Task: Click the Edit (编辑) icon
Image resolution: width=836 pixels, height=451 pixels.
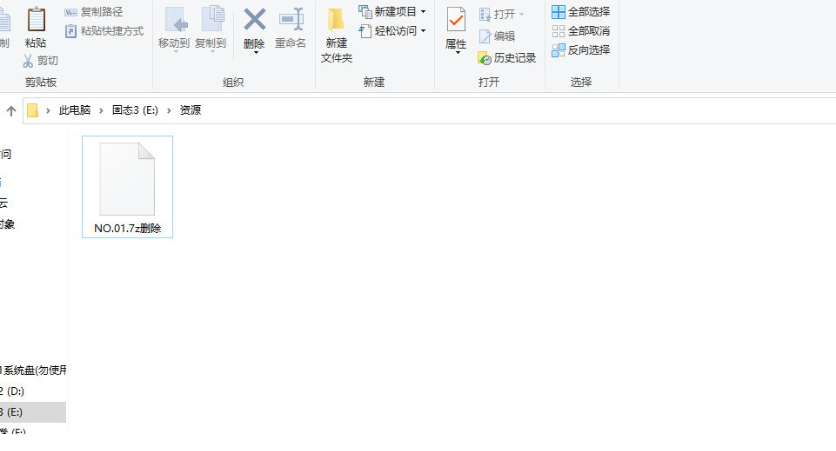Action: point(485,36)
